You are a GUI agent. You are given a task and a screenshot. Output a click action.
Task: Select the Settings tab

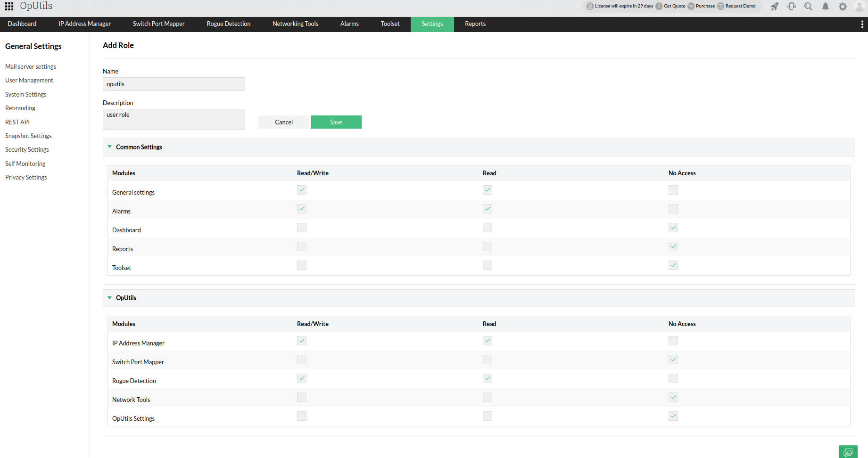pos(432,24)
